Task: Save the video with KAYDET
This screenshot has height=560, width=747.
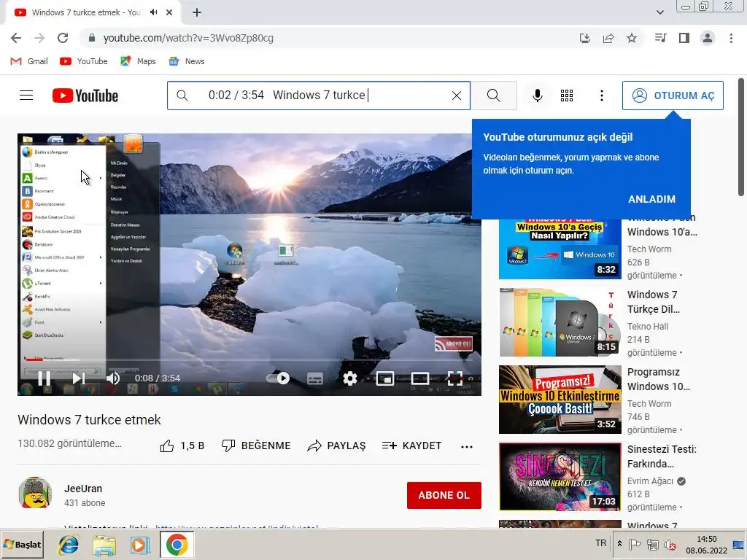Action: (x=411, y=446)
